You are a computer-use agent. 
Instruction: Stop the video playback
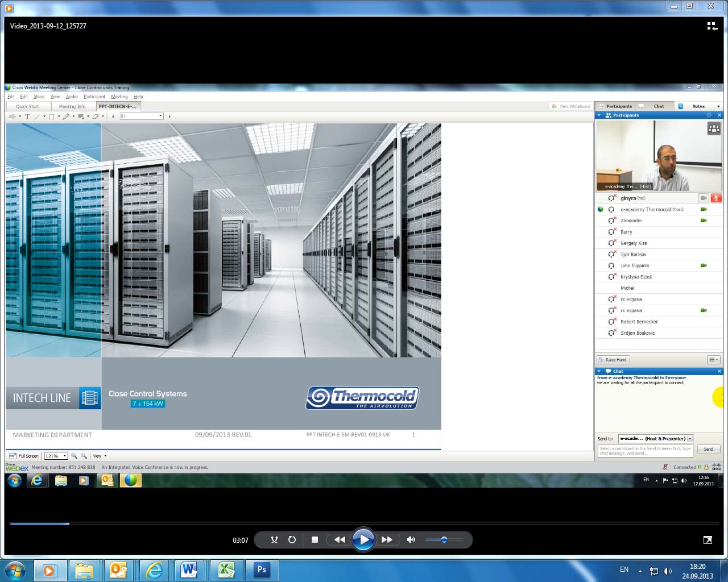click(315, 540)
